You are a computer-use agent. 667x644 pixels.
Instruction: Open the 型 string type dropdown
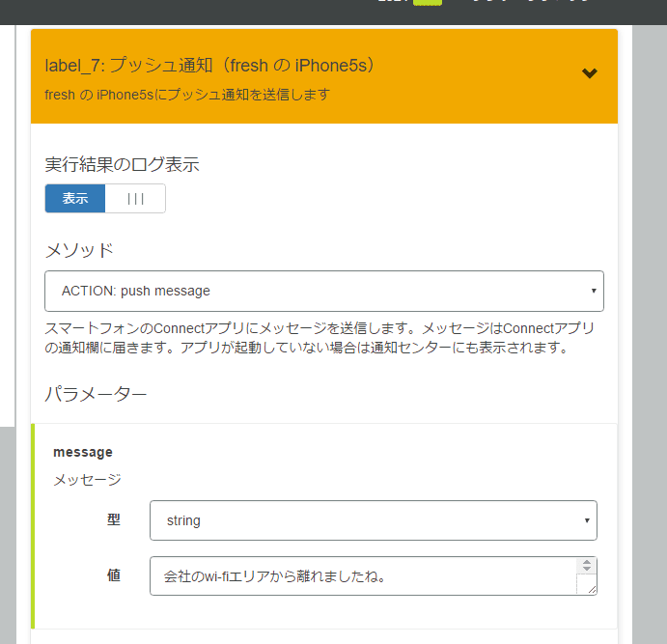click(373, 520)
